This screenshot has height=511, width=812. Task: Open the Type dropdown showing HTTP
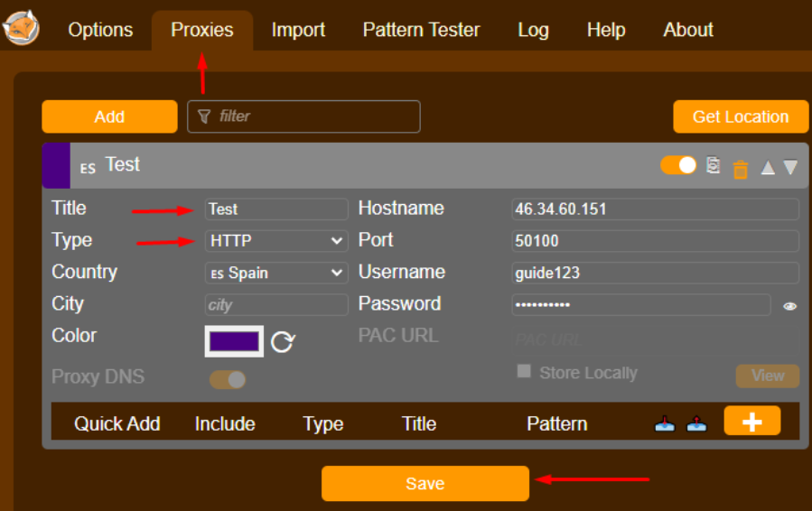(x=276, y=241)
